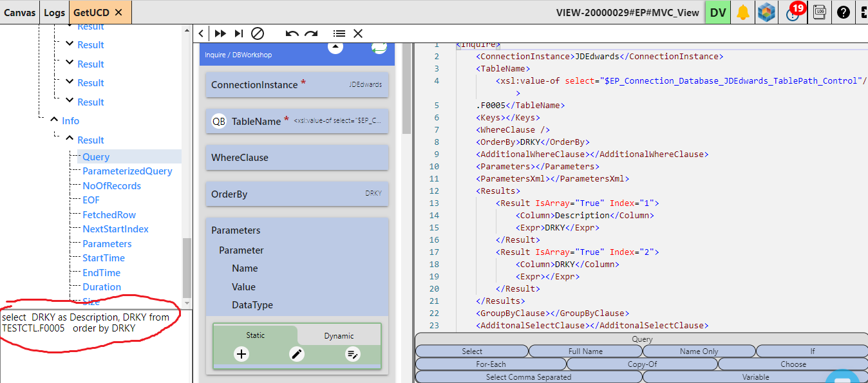Click the back chevron in the toolbar

point(202,33)
